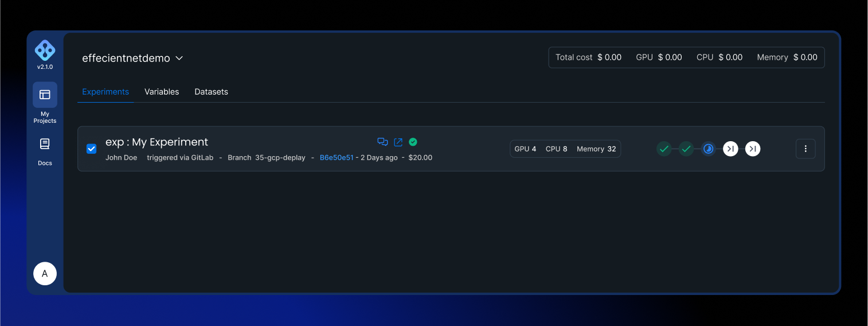Select the in-progress blue pipeline stage
868x326 pixels.
(x=709, y=149)
